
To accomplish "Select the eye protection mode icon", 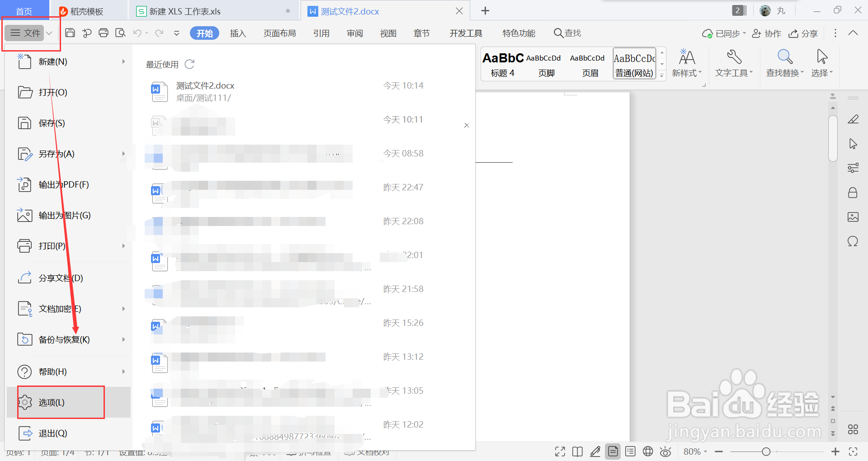I will point(665,451).
